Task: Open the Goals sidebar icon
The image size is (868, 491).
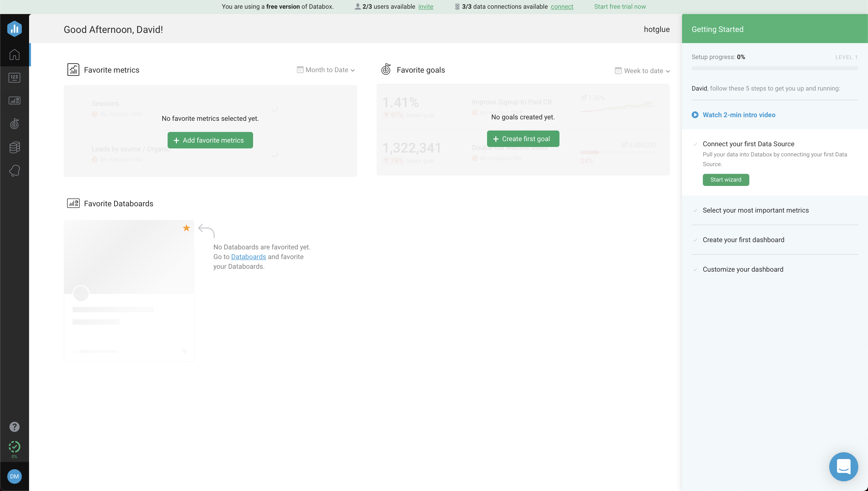Action: pos(15,124)
